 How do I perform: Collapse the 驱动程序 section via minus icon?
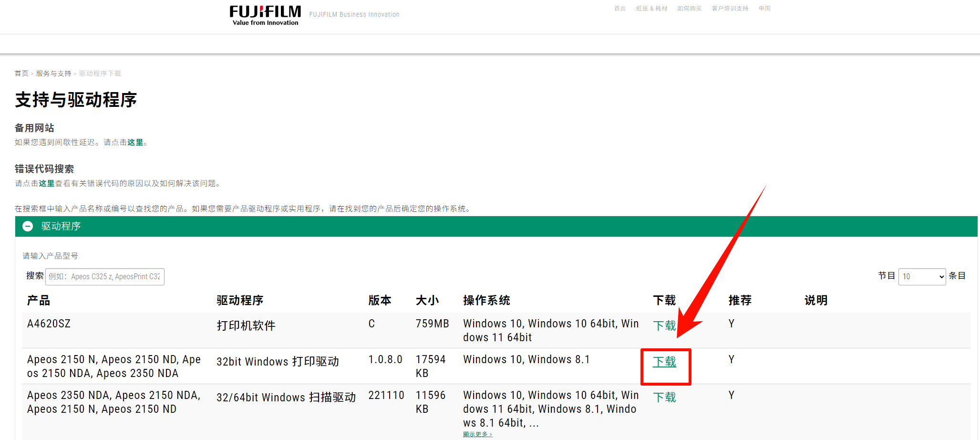[x=28, y=226]
